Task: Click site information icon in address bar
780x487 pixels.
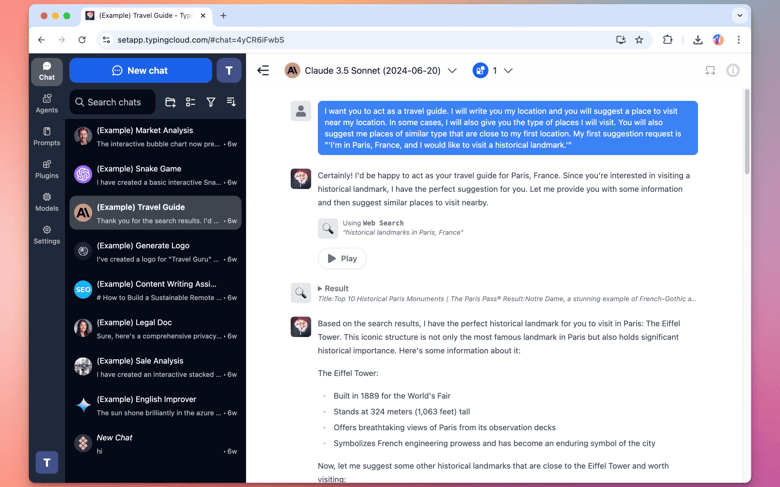Action: [106, 40]
